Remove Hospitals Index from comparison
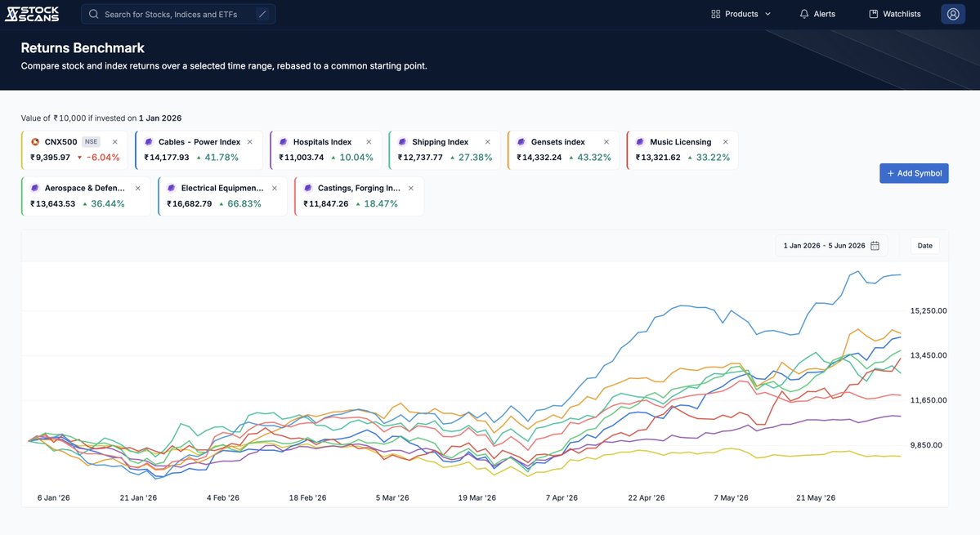This screenshot has width=980, height=535. 369,141
